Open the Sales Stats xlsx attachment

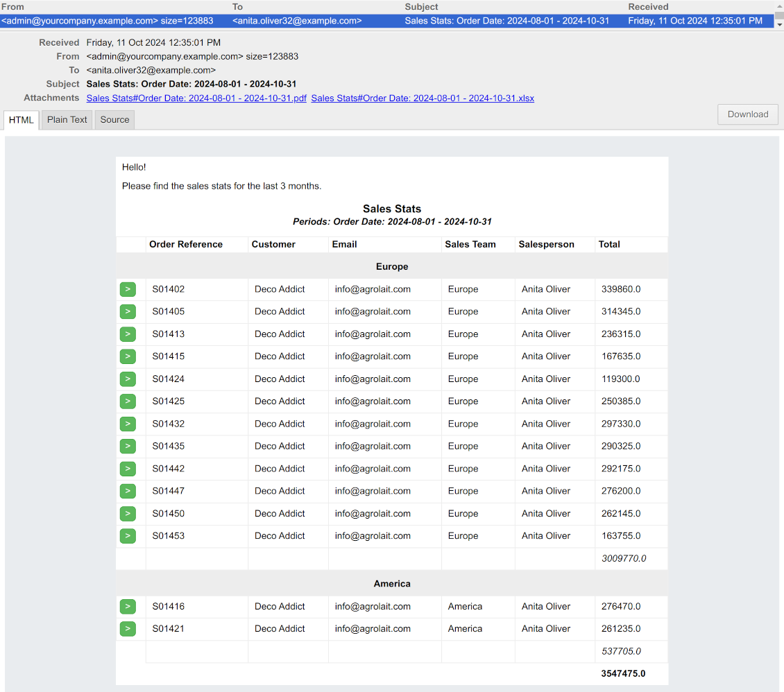click(423, 98)
